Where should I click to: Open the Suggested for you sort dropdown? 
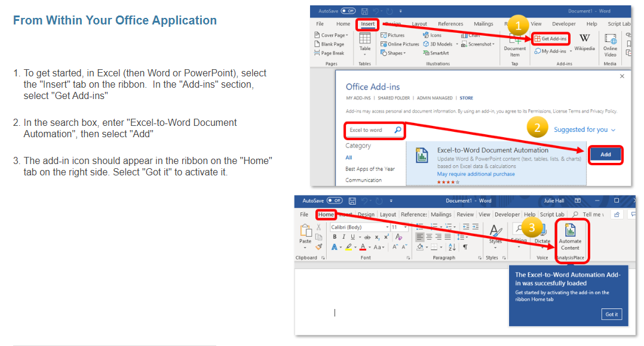(584, 129)
